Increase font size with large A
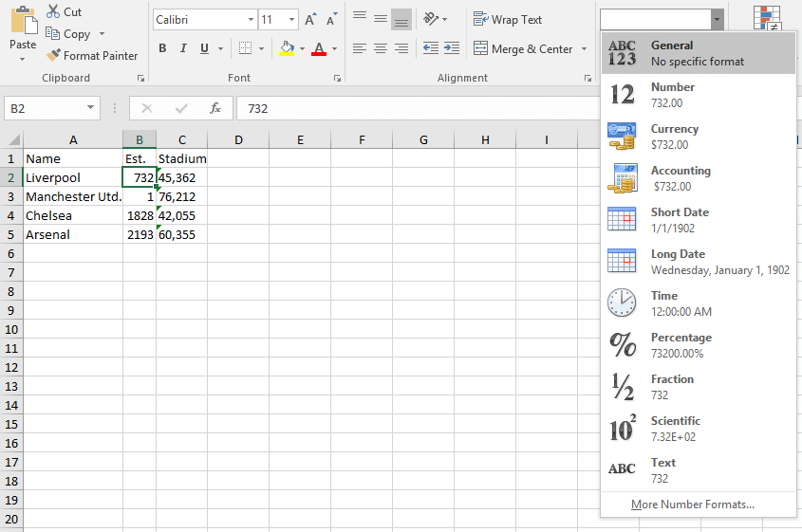The image size is (802, 532). [310, 20]
